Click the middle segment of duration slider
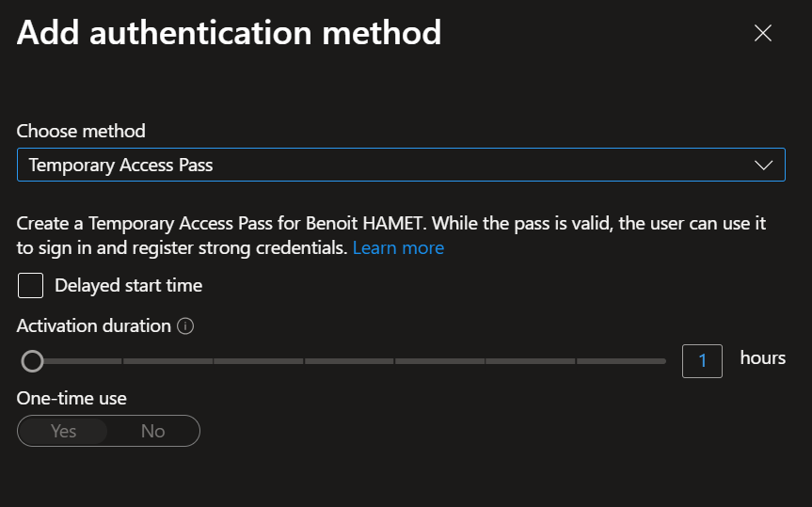The image size is (812, 507). click(349, 360)
